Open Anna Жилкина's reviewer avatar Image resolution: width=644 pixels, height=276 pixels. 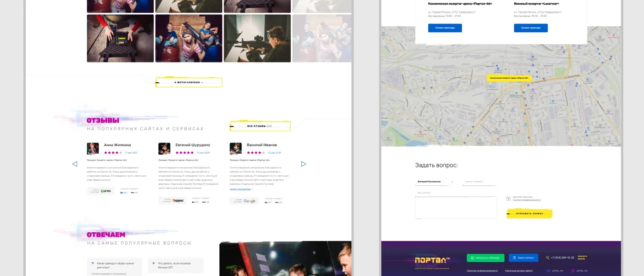tap(93, 149)
